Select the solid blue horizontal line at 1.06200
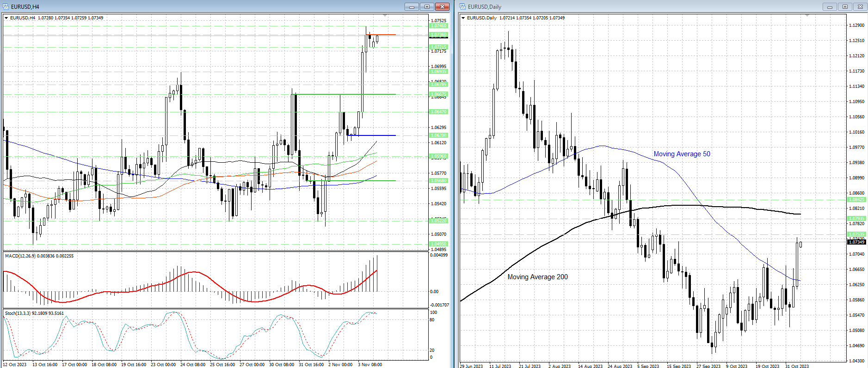Viewport: 868px width, 368px height. point(372,135)
